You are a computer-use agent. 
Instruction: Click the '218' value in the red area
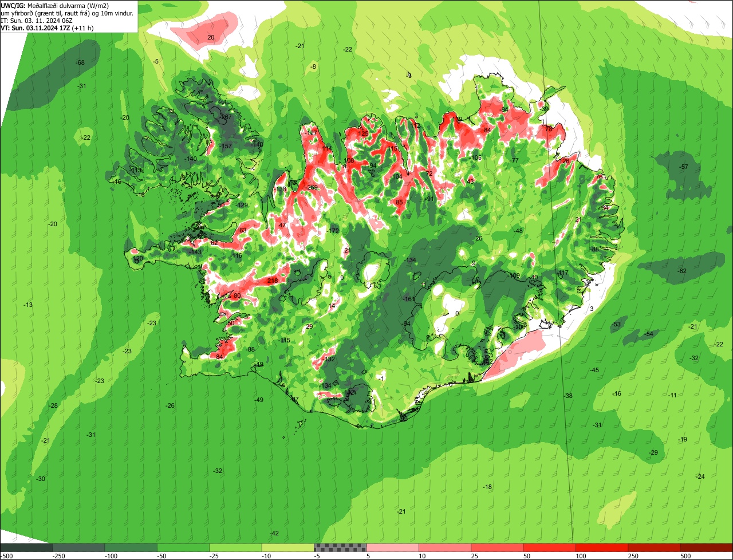pyautogui.click(x=273, y=281)
